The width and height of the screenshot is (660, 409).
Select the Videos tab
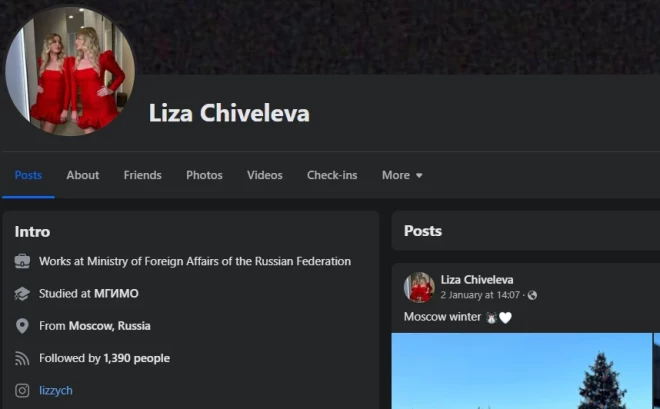[264, 175]
